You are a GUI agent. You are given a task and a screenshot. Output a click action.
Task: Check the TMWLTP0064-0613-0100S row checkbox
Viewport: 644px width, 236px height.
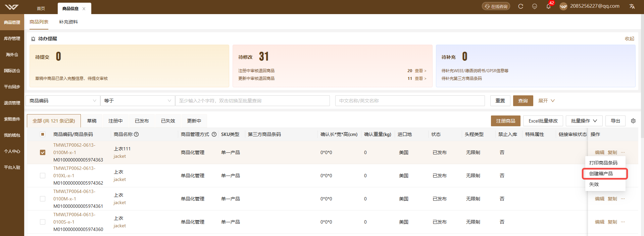click(43, 222)
